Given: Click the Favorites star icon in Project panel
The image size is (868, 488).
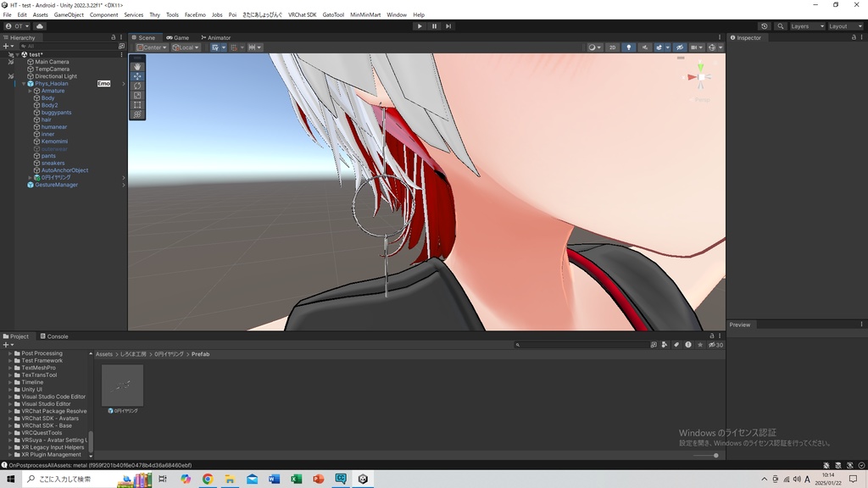Looking at the screenshot, I should pyautogui.click(x=700, y=345).
